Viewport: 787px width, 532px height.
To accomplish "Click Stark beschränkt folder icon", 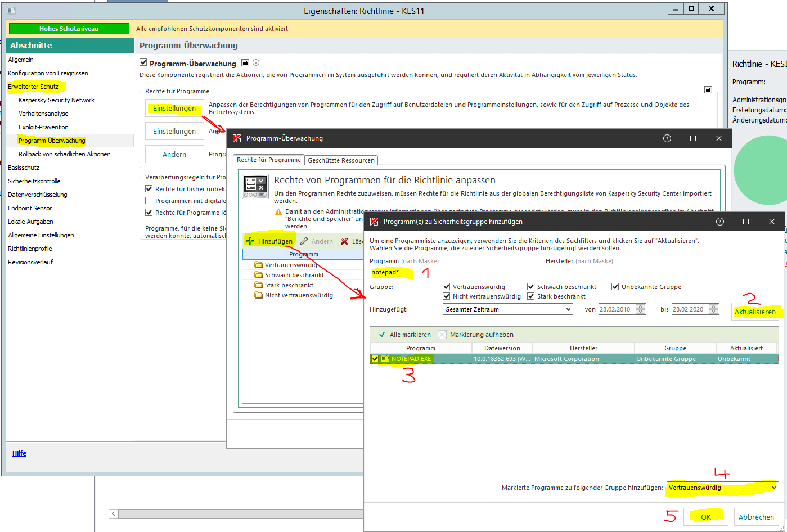I will 259,285.
